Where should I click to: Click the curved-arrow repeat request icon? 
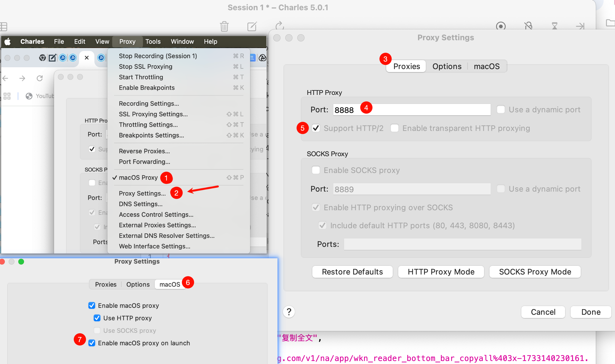click(x=280, y=26)
